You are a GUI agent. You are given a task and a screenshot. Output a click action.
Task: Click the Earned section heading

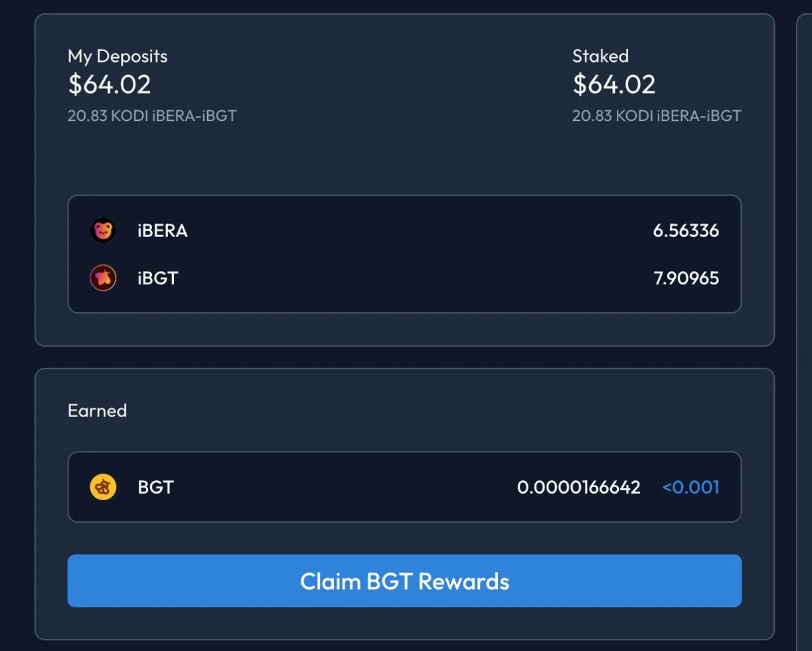click(97, 411)
